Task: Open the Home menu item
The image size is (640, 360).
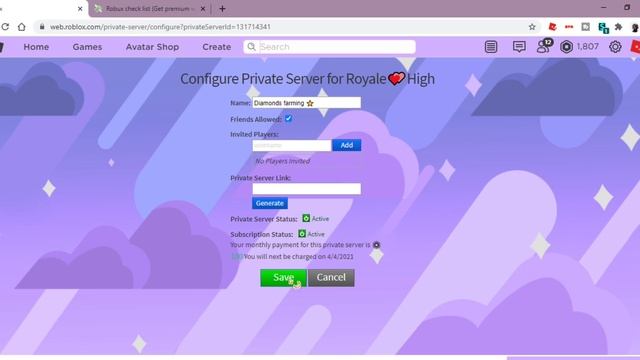Action: click(36, 47)
